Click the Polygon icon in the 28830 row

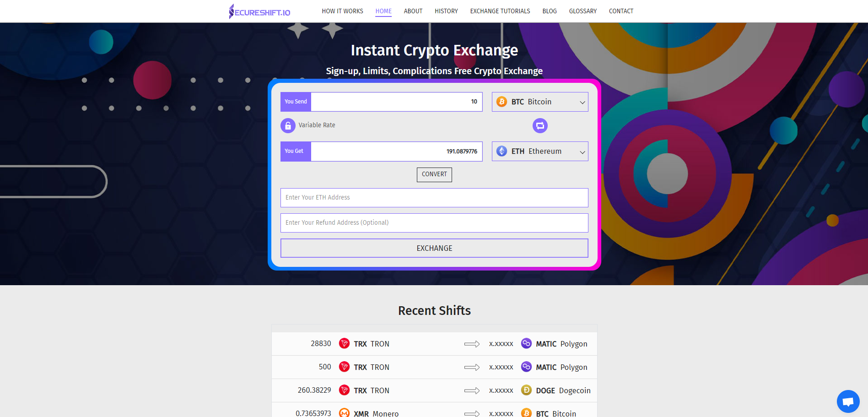coord(526,343)
